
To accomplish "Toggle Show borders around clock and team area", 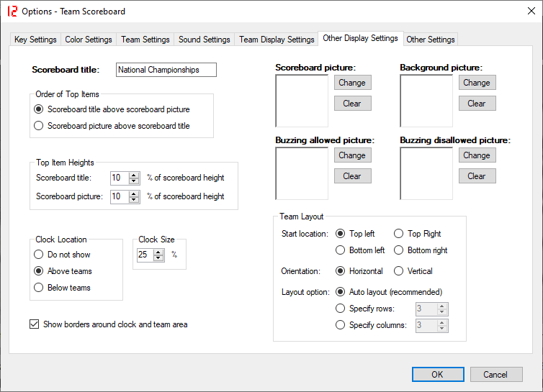I will 34,324.
